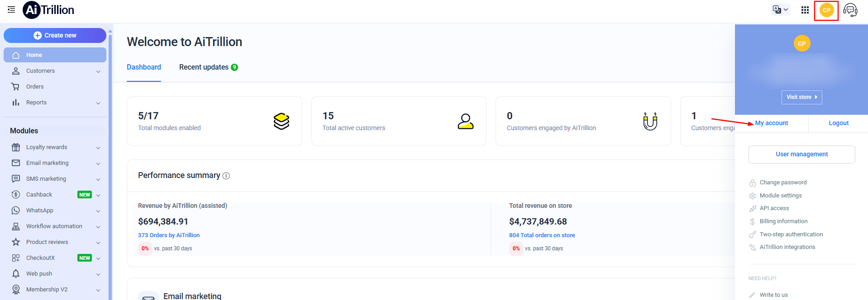Click the Orders cart icon
868x300 pixels.
pos(16,87)
